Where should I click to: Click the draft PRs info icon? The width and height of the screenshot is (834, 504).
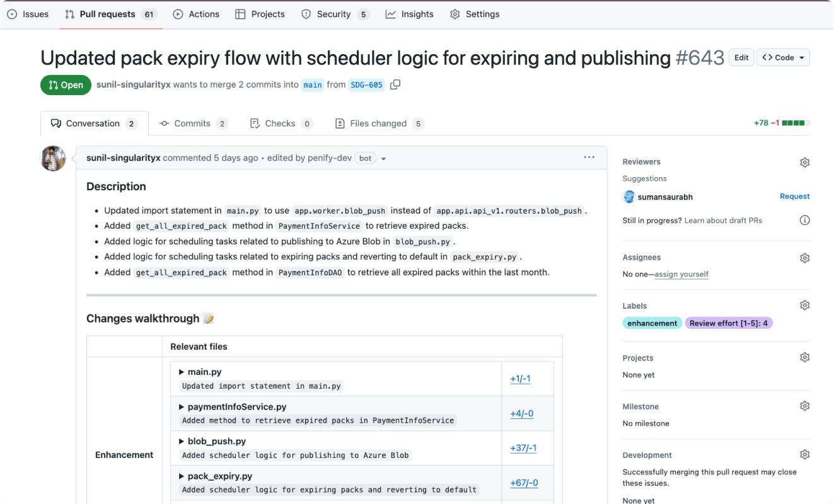click(804, 220)
